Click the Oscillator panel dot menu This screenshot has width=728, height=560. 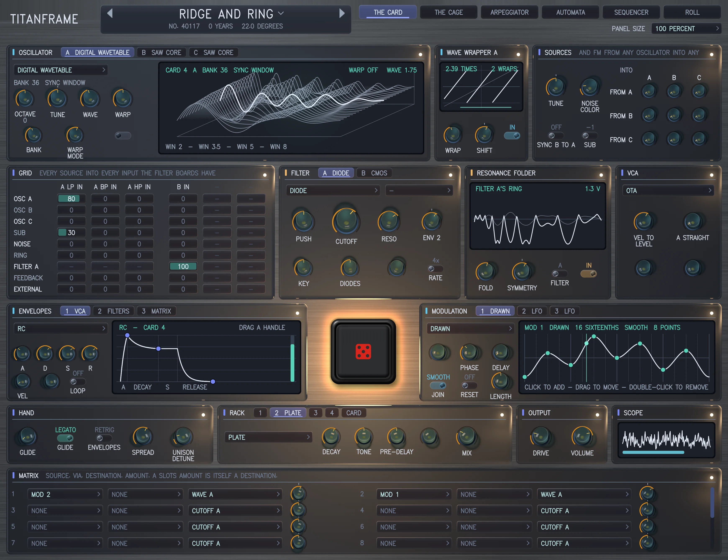420,54
